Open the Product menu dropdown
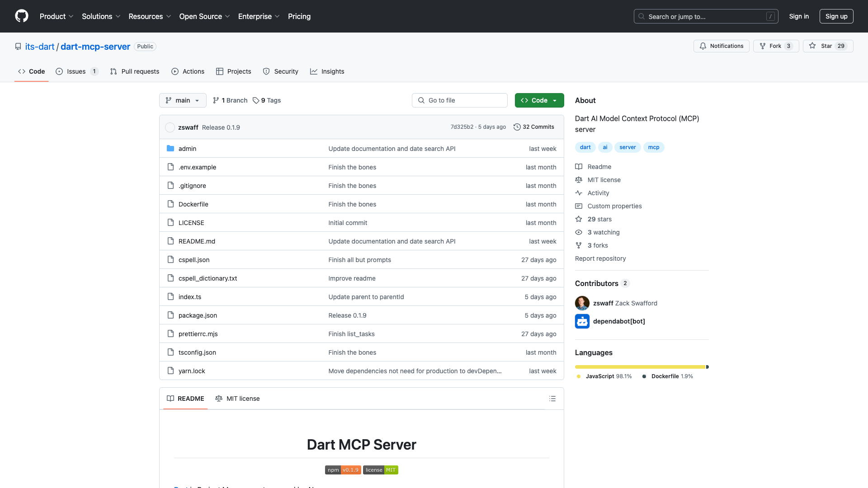Image resolution: width=868 pixels, height=488 pixels. coord(56,16)
